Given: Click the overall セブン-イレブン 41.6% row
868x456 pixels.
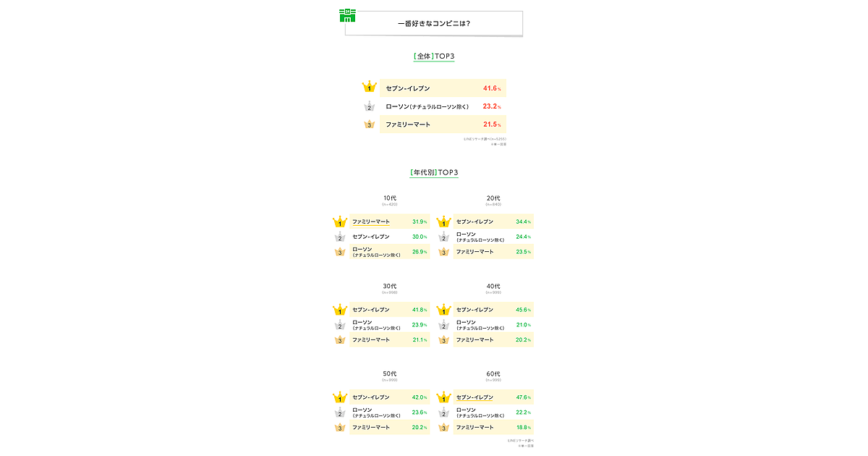Looking at the screenshot, I should tap(442, 88).
